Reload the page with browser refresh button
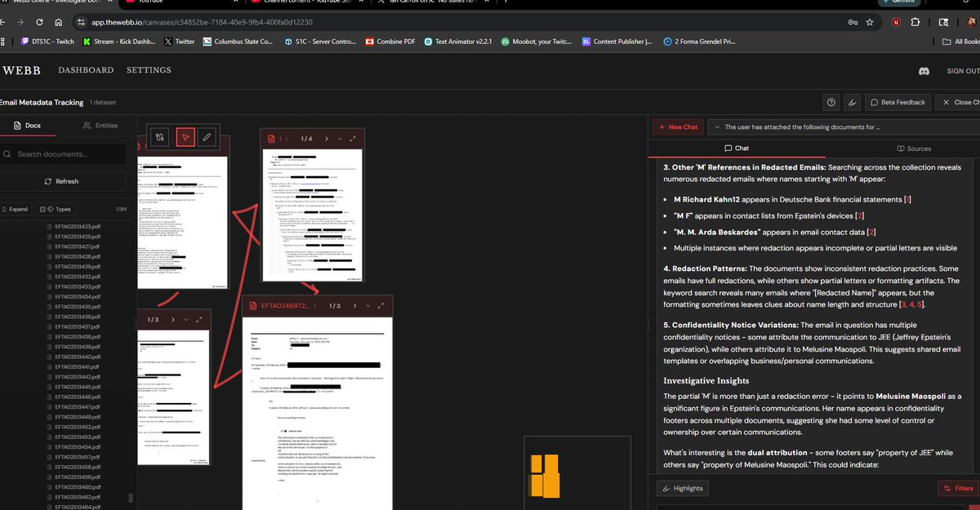The width and height of the screenshot is (980, 510). tap(38, 22)
